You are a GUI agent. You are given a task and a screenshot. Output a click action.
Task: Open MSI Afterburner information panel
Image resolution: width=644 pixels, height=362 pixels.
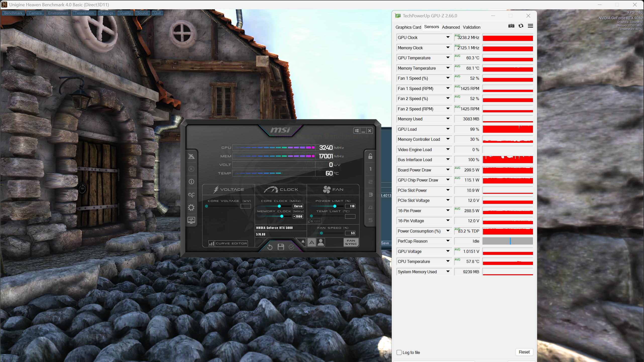click(x=191, y=182)
